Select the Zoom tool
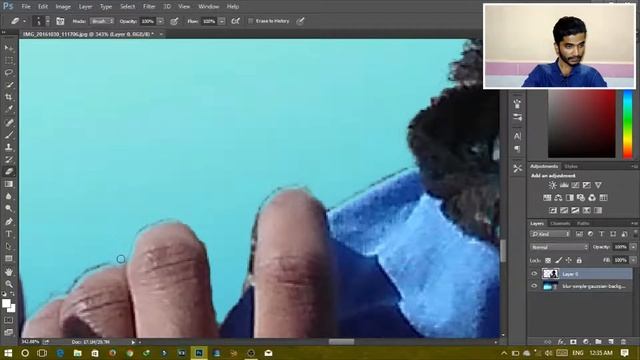 [x=9, y=284]
